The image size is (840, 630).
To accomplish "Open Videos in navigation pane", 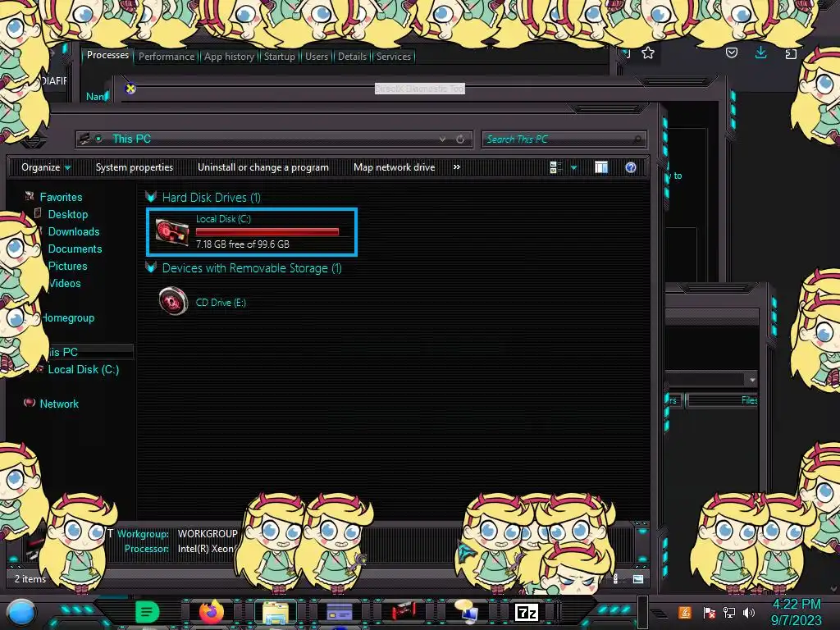I will click(65, 283).
